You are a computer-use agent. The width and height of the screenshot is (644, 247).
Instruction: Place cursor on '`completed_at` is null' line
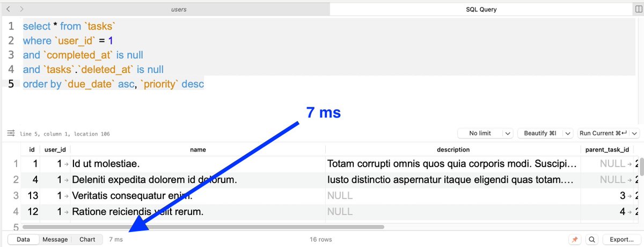pyautogui.click(x=83, y=55)
